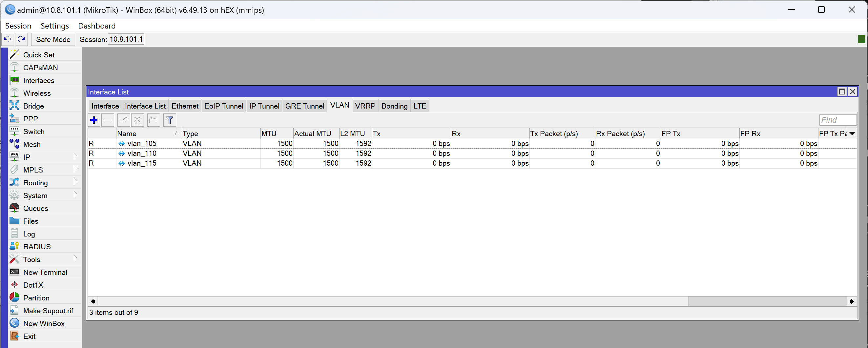This screenshot has height=348, width=868.
Task: Add a comment to selected interface
Action: click(x=153, y=120)
